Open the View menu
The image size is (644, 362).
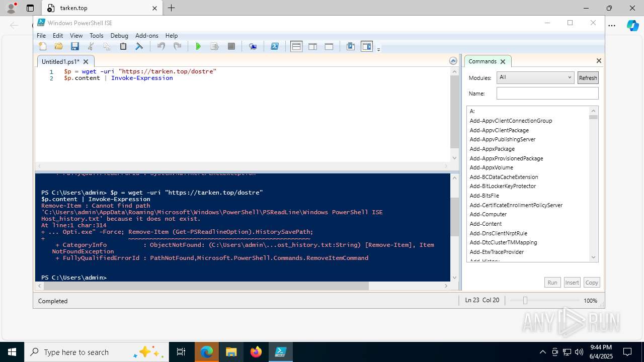(x=76, y=36)
